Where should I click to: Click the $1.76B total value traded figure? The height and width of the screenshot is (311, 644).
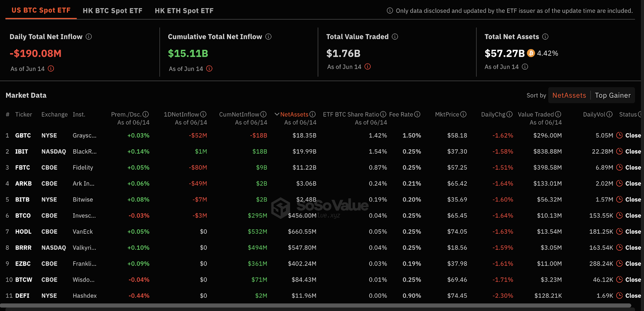click(343, 54)
